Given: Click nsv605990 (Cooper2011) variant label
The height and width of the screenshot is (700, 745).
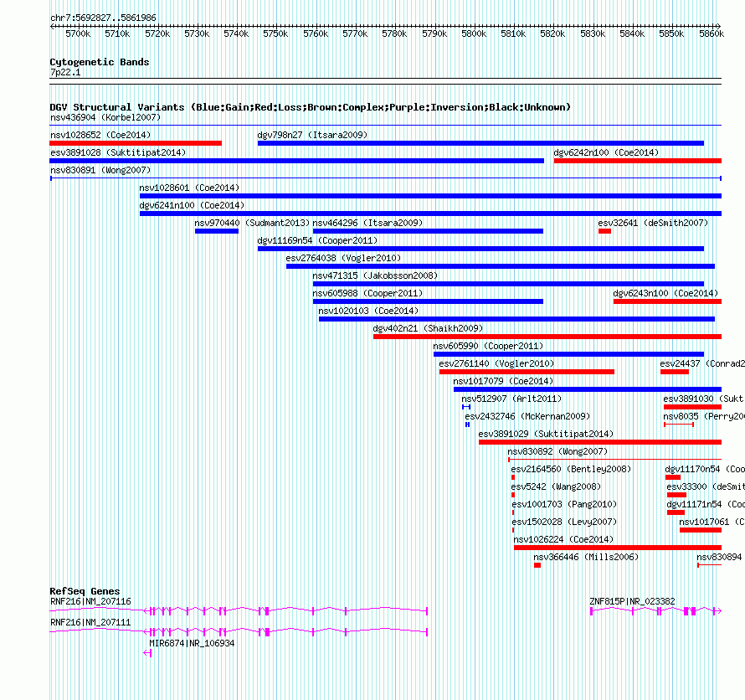Looking at the screenshot, I should (x=488, y=346).
